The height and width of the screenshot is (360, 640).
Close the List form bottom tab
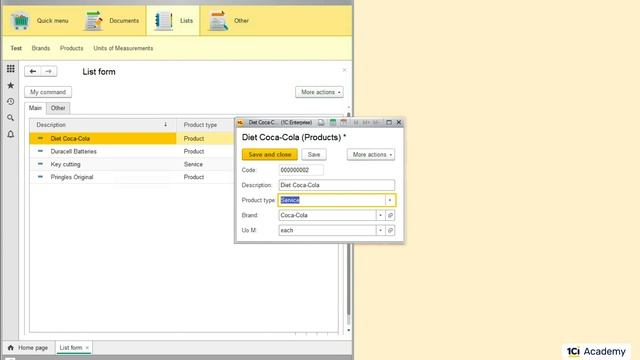pos(87,348)
